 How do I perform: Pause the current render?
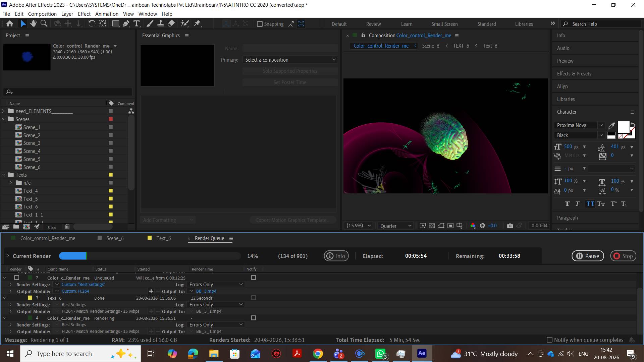click(x=588, y=256)
